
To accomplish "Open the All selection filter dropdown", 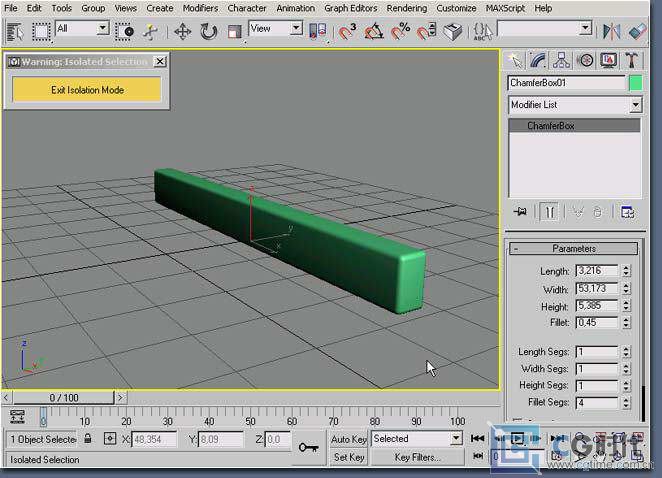I will click(x=103, y=29).
